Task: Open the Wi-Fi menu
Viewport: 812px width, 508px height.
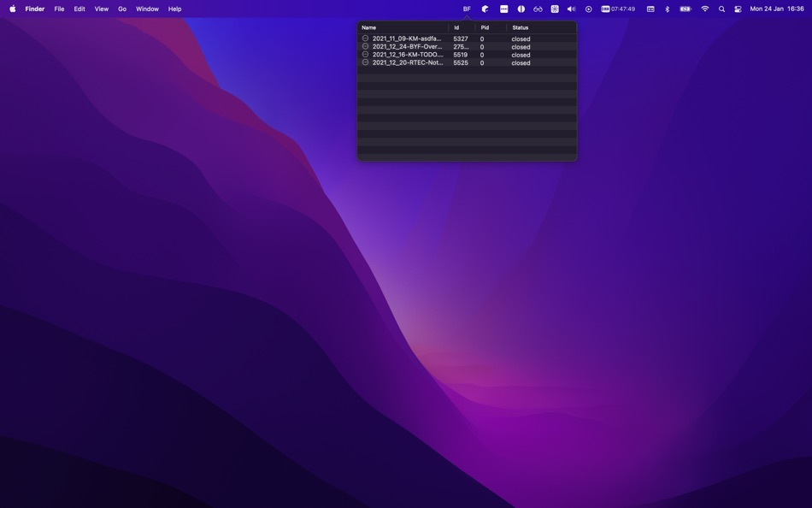Action: [x=705, y=9]
